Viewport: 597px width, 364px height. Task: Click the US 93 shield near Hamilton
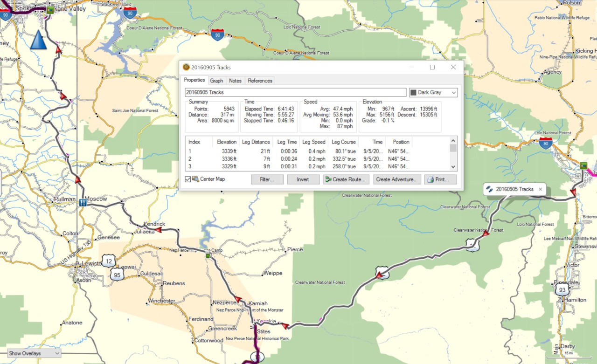click(x=562, y=290)
